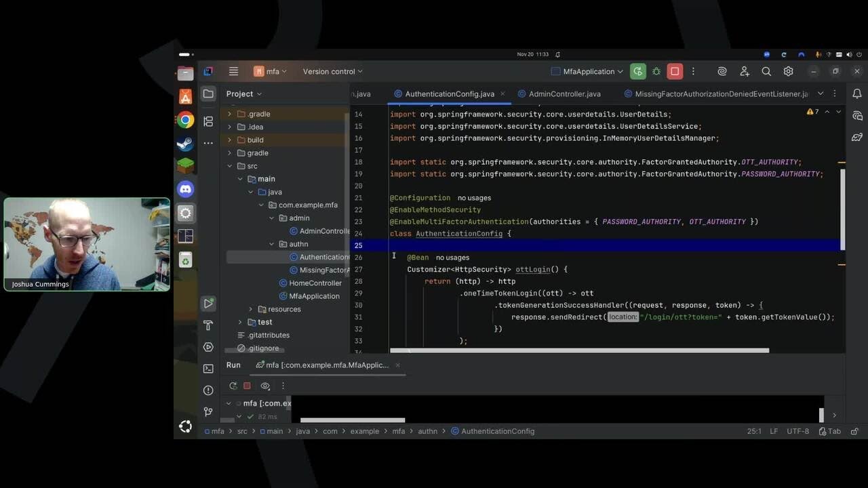Toggle read-only lock in status bar
Screen dimensions: 868x488
point(854,431)
